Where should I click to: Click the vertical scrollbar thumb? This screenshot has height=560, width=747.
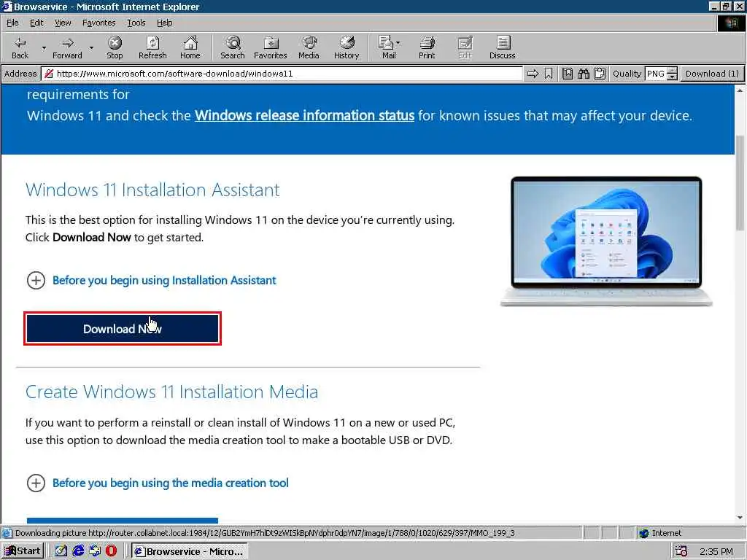click(740, 183)
